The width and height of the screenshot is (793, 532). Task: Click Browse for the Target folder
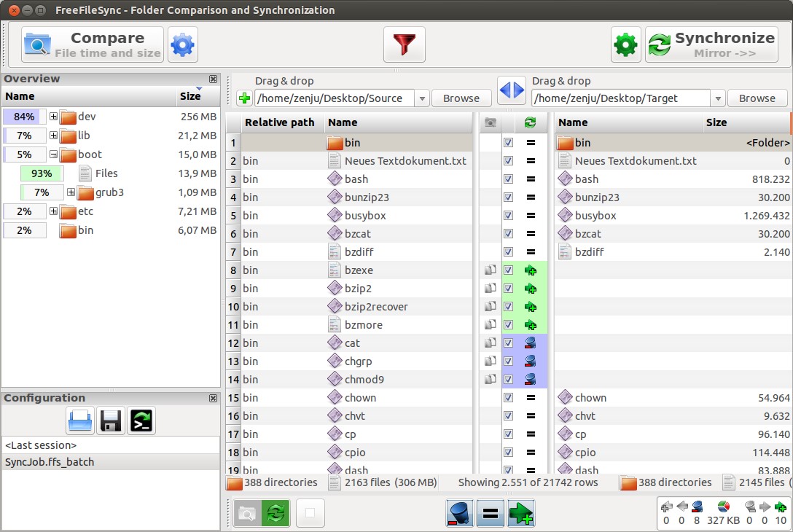coord(757,98)
